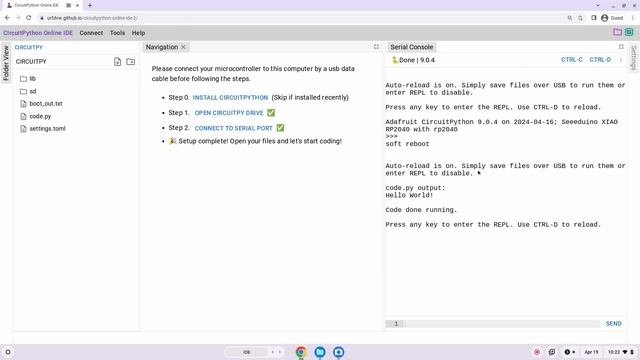Click the SEND button
640x360 pixels.
613,324
